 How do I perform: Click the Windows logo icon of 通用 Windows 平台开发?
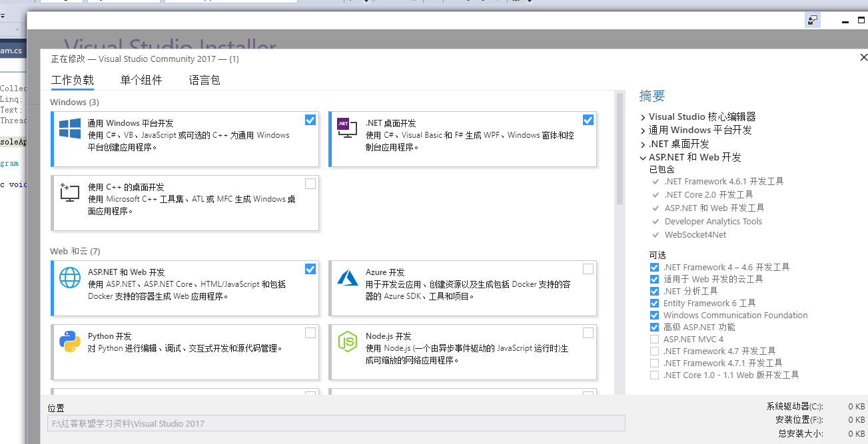click(x=70, y=128)
